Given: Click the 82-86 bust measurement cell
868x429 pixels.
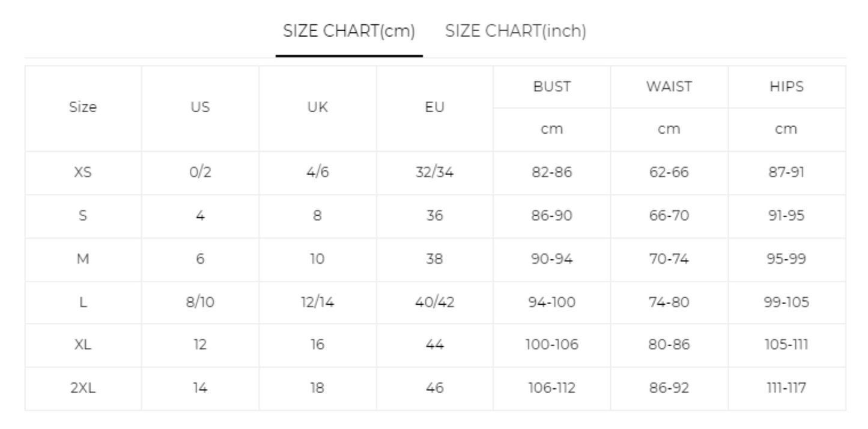Looking at the screenshot, I should tap(552, 173).
